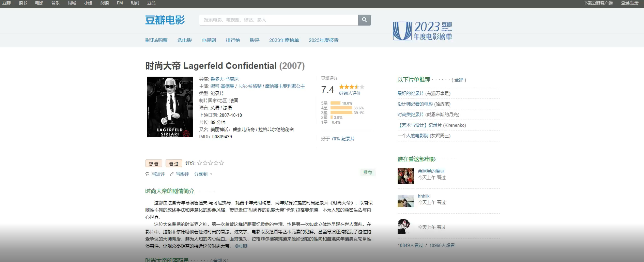644x262 pixels.
Task: Open 时尚类纪录片 list
Action: click(x=411, y=114)
